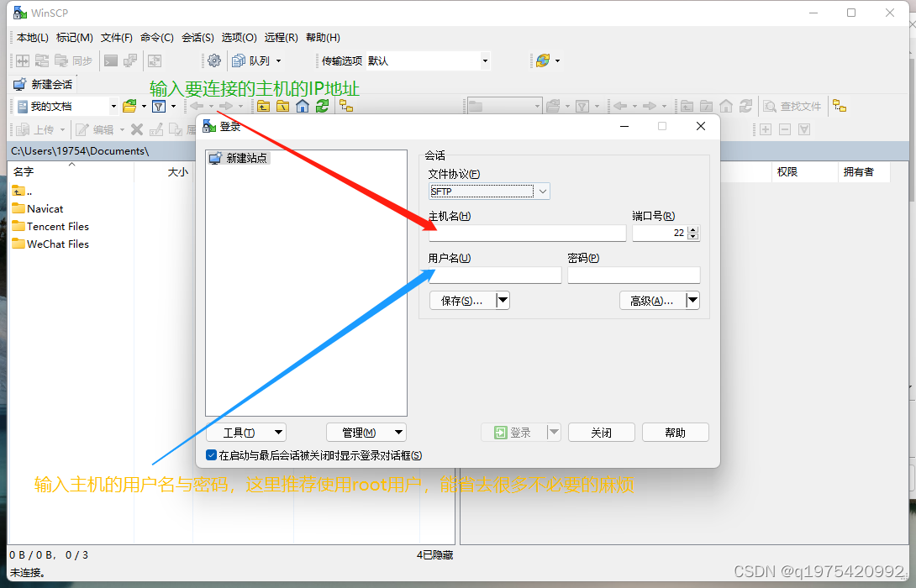
Task: Expand the 保存 button dropdown arrow
Action: point(503,301)
